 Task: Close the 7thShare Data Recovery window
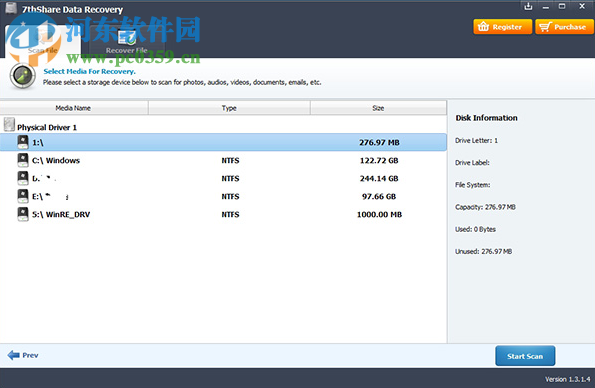click(582, 6)
